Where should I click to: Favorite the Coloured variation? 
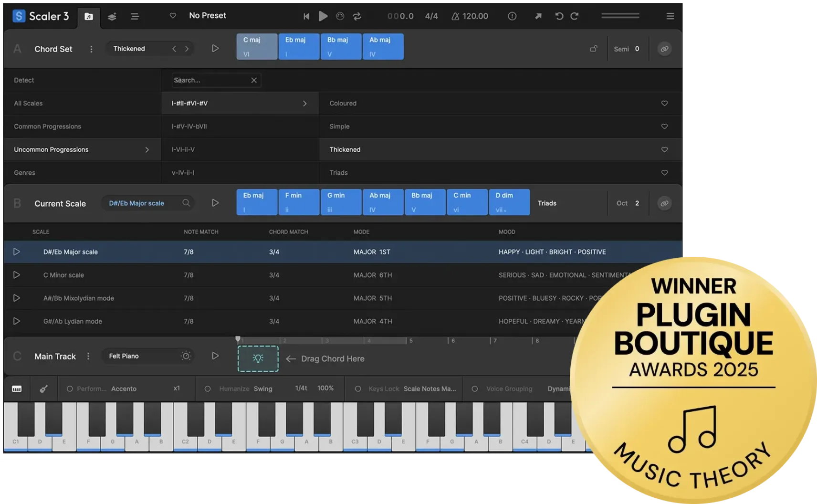tap(664, 103)
